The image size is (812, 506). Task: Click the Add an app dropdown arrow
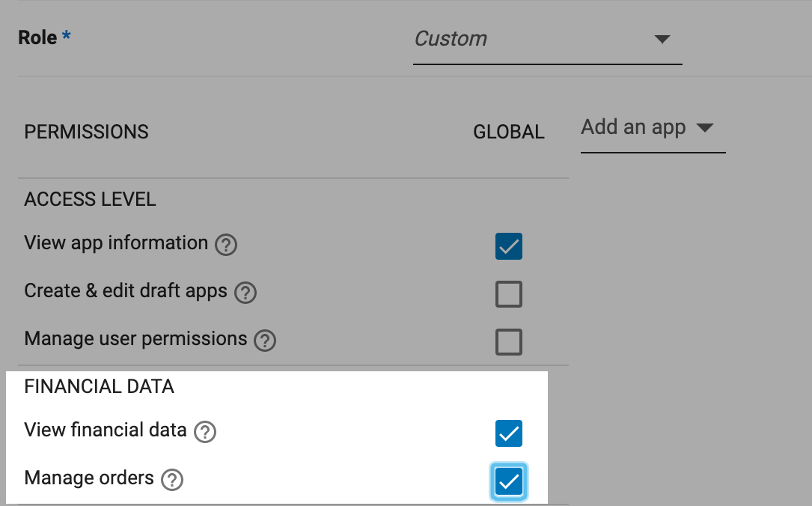click(x=703, y=128)
